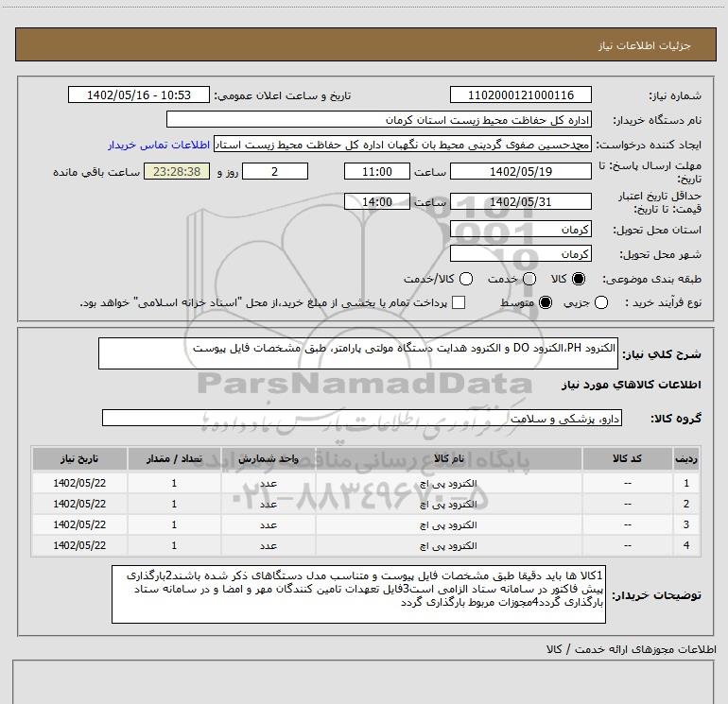The height and width of the screenshot is (704, 728).
Task: Click the response deadline time 11:00
Action: [x=377, y=171]
